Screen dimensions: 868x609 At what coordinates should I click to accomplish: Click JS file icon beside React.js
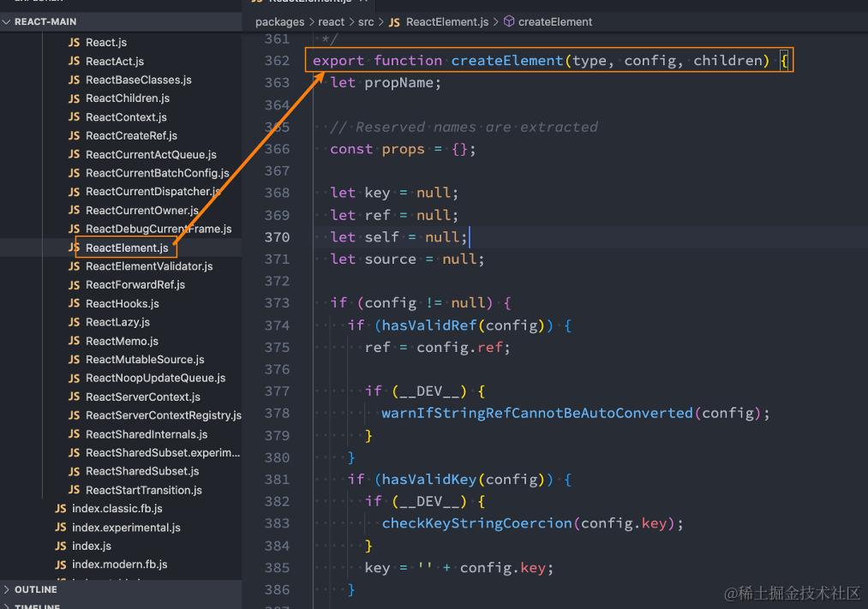pyautogui.click(x=75, y=43)
